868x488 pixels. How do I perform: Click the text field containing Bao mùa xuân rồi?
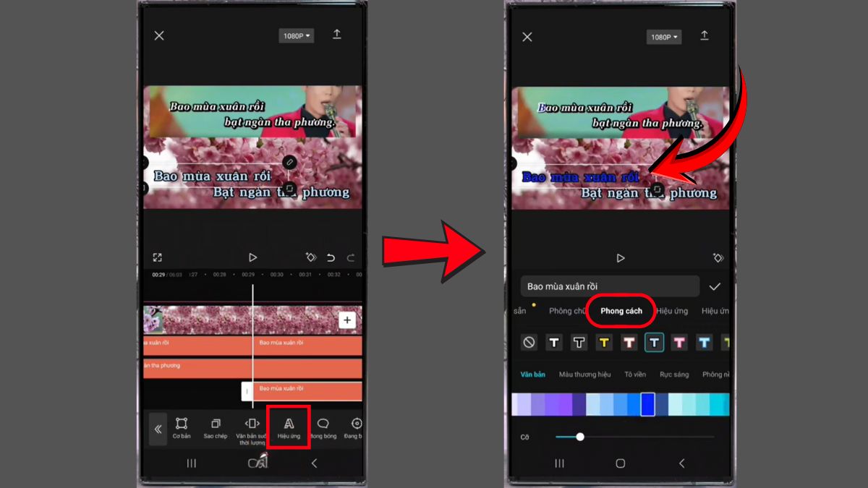[609, 286]
